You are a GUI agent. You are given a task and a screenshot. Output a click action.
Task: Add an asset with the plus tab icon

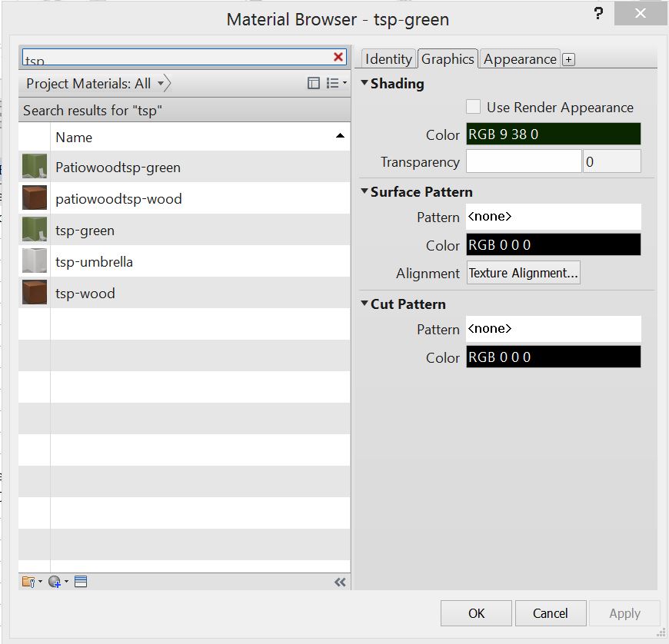tap(568, 59)
